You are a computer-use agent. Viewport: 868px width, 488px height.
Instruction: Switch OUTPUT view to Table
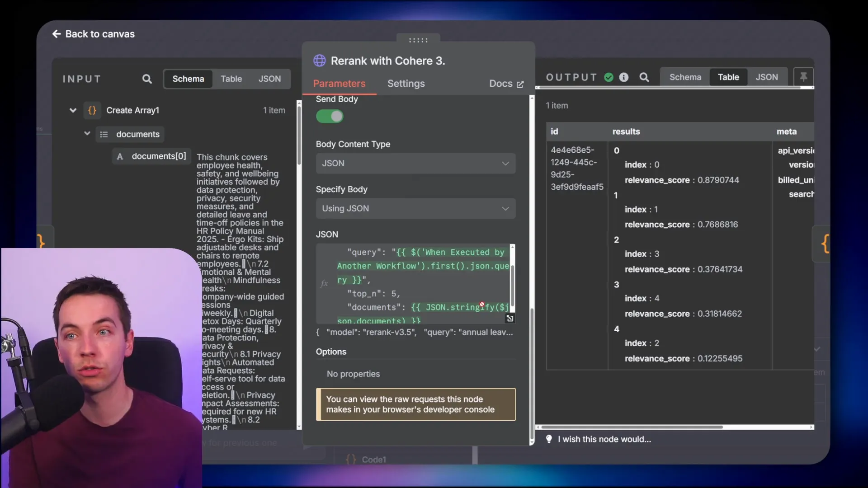[x=728, y=77]
